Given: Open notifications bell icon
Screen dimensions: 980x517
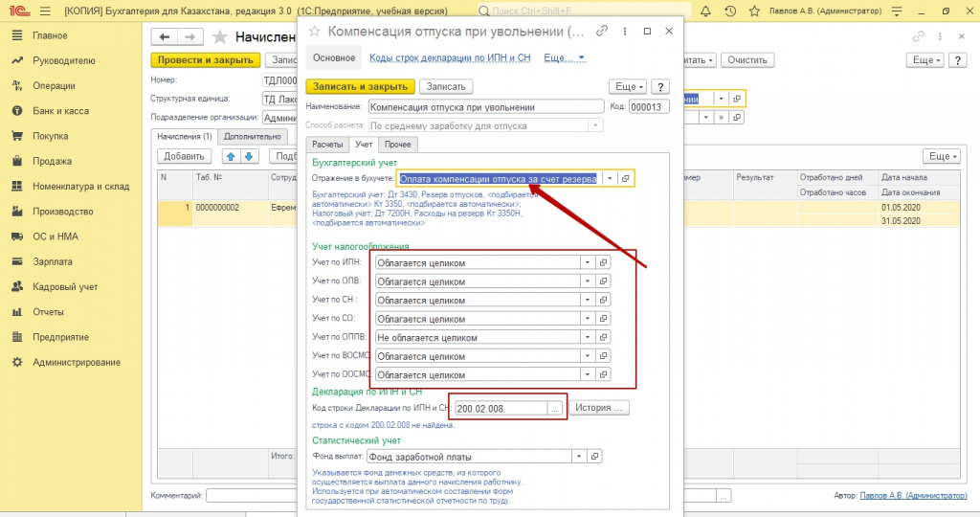Looking at the screenshot, I should click(705, 11).
